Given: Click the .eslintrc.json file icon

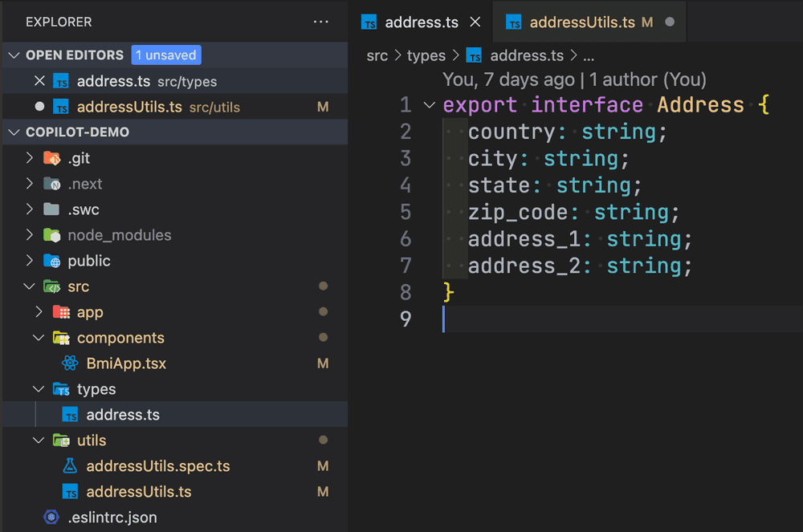Looking at the screenshot, I should coord(52,518).
